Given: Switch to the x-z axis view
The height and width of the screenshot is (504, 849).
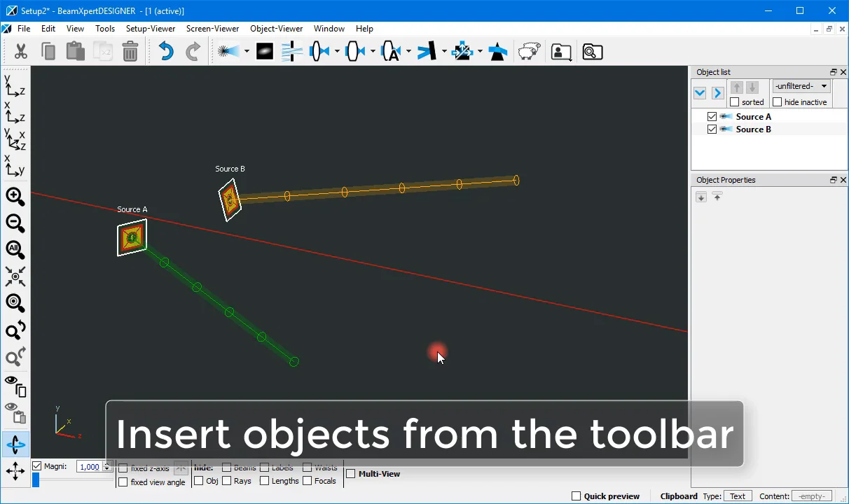Looking at the screenshot, I should click(x=15, y=113).
